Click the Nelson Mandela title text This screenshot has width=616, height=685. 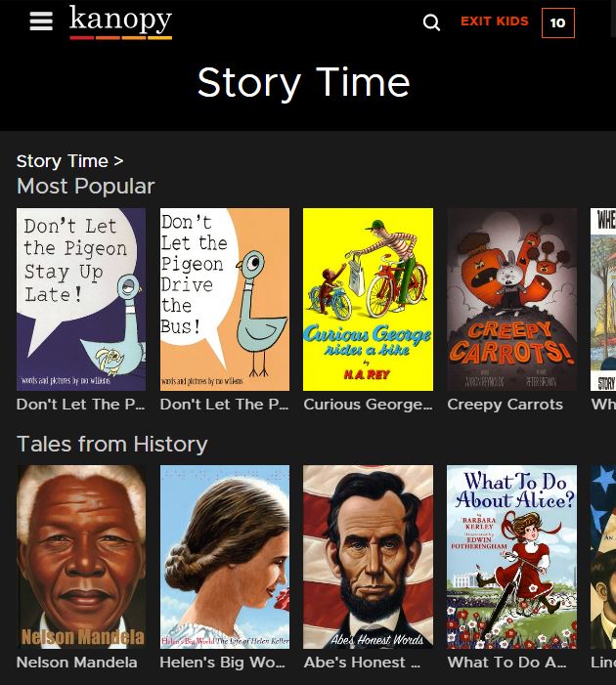pos(77,663)
